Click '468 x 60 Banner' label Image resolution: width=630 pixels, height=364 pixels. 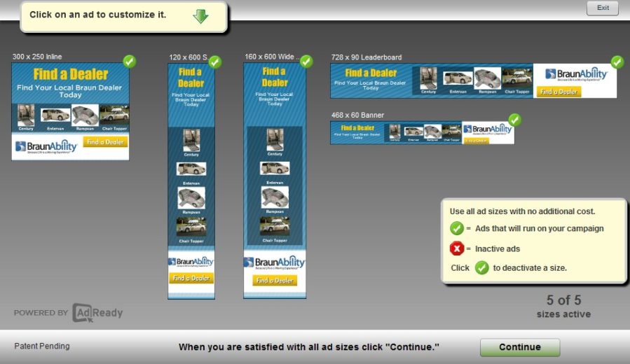pyautogui.click(x=357, y=115)
